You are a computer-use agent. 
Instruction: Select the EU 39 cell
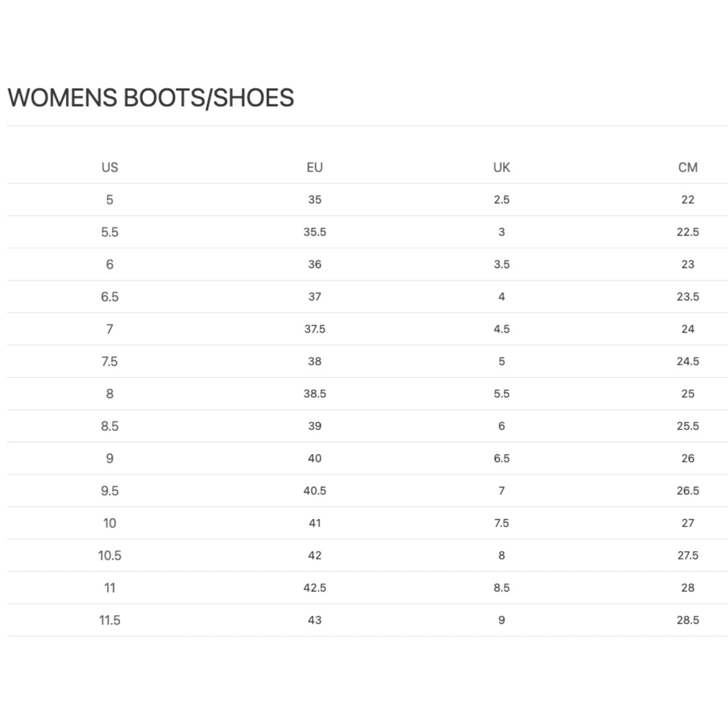[x=315, y=426]
